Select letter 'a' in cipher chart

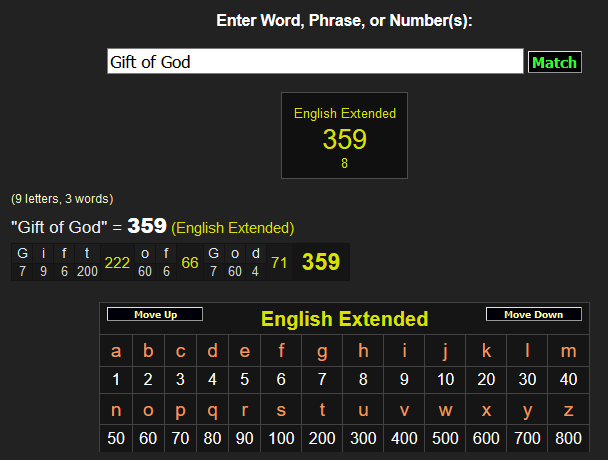[x=116, y=351]
